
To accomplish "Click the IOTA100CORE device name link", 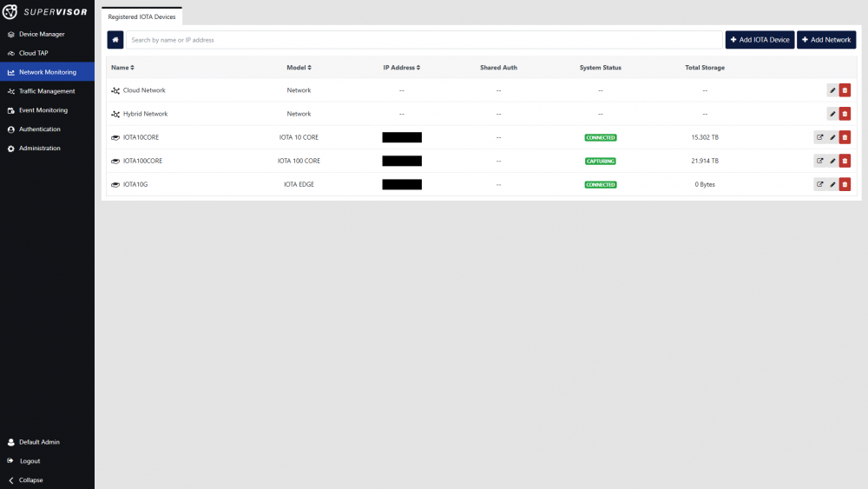I will (x=142, y=161).
